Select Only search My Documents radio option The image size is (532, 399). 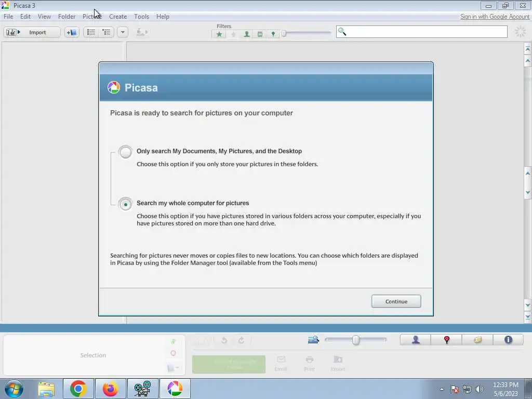[125, 152]
